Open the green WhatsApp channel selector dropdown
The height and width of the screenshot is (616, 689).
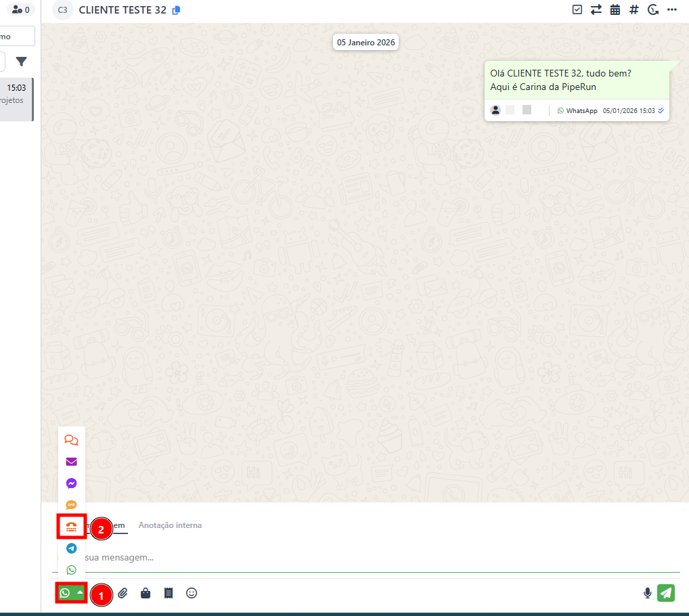72,594
